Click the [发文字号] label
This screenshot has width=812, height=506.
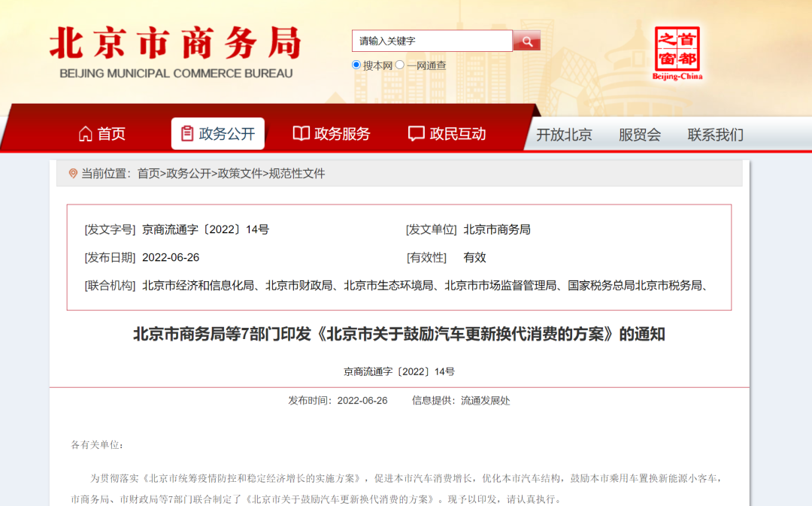[110, 229]
